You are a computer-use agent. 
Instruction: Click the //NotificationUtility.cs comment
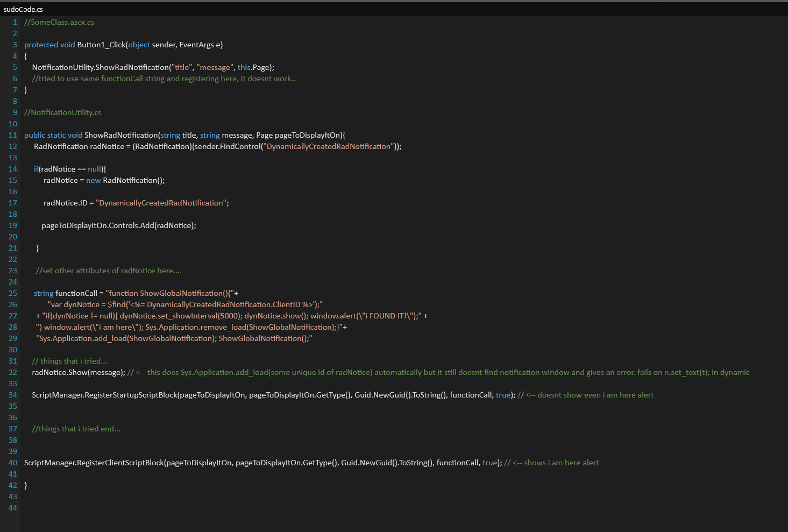(x=62, y=112)
